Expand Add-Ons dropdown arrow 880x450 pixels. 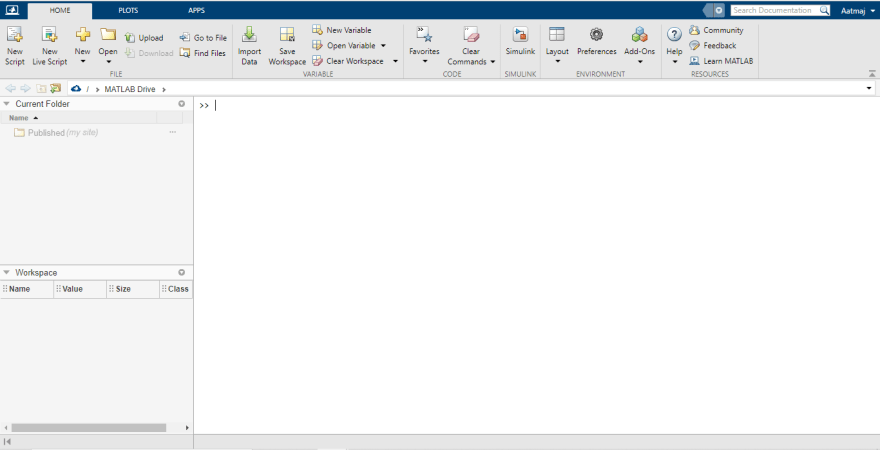pos(640,61)
